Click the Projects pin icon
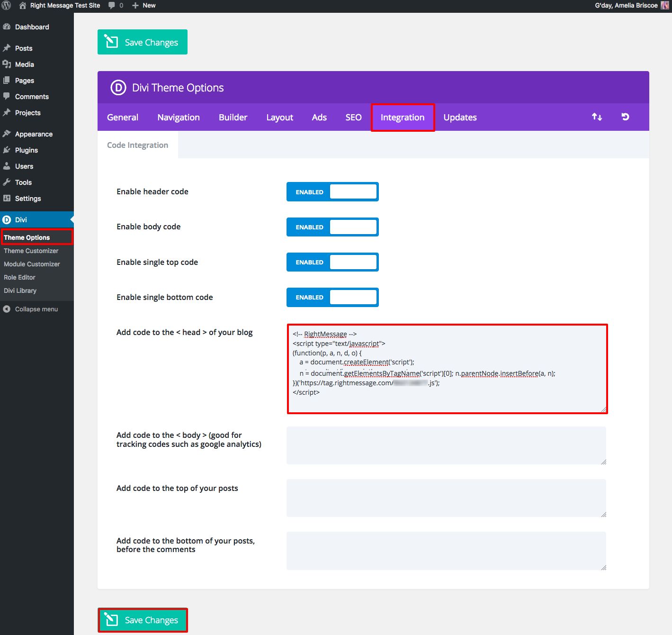This screenshot has width=672, height=635. coord(7,113)
